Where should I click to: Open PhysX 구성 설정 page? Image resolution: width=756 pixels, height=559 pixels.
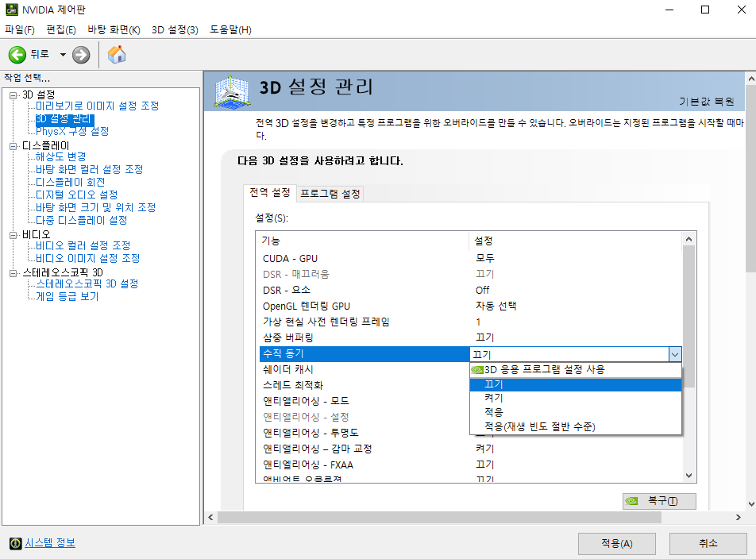point(72,131)
